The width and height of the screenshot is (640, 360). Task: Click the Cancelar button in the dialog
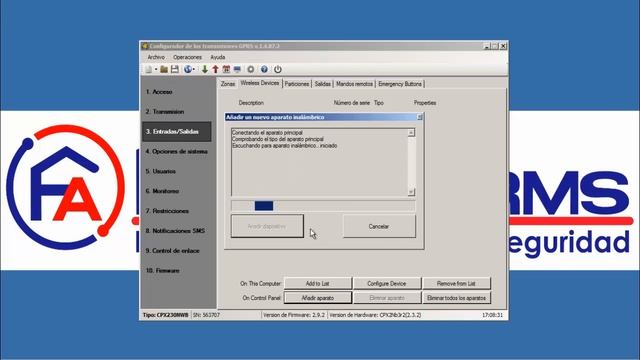379,226
